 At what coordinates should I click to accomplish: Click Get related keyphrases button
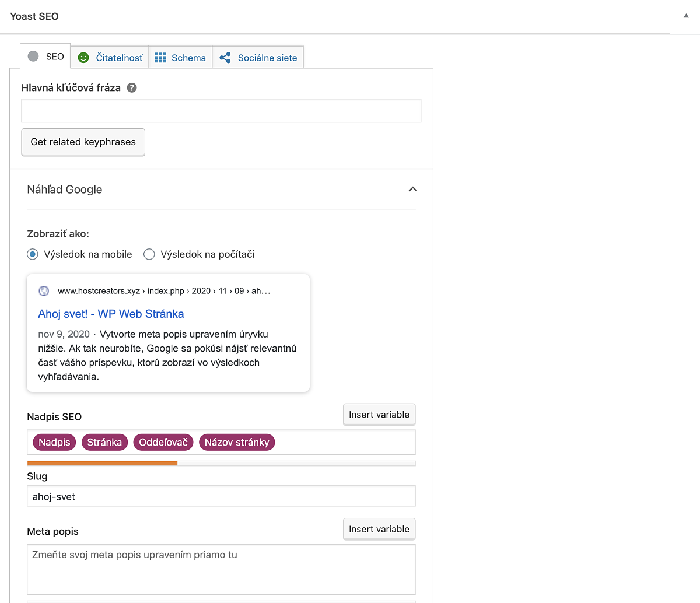pyautogui.click(x=83, y=142)
